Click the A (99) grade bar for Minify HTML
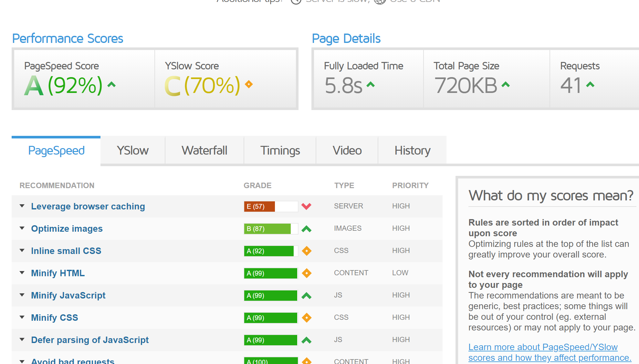Screen dimensions: 639x364 [271, 273]
